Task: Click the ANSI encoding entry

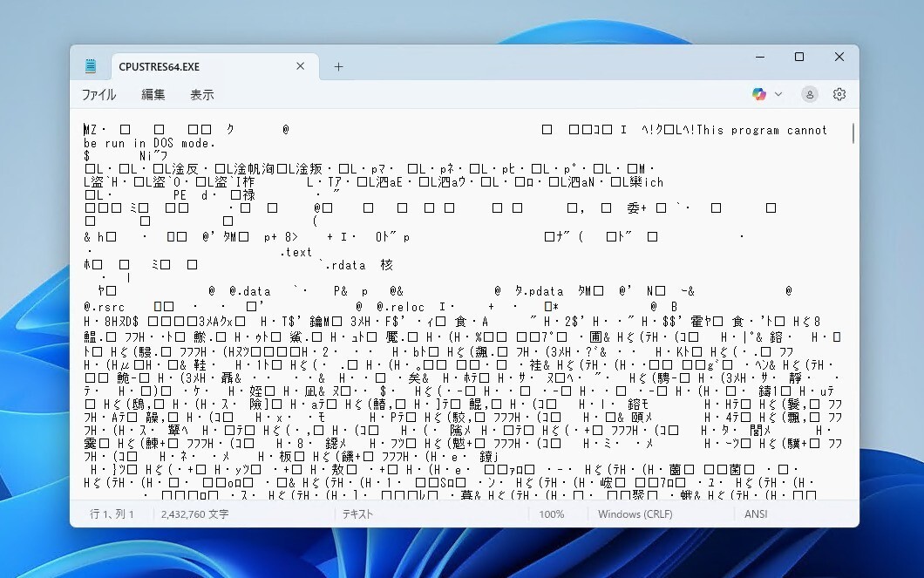Action: coord(756,513)
